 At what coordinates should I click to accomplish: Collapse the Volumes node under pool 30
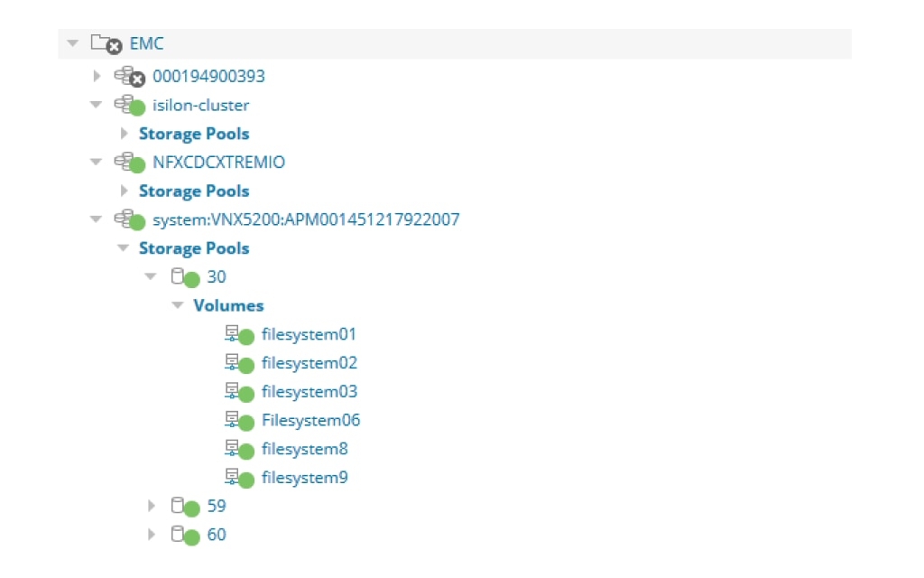coord(177,305)
